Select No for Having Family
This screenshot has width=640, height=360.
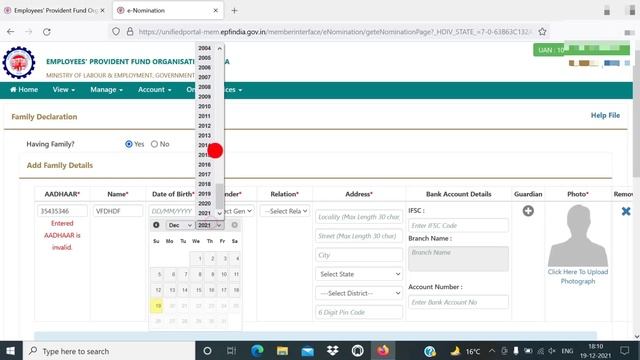154,144
